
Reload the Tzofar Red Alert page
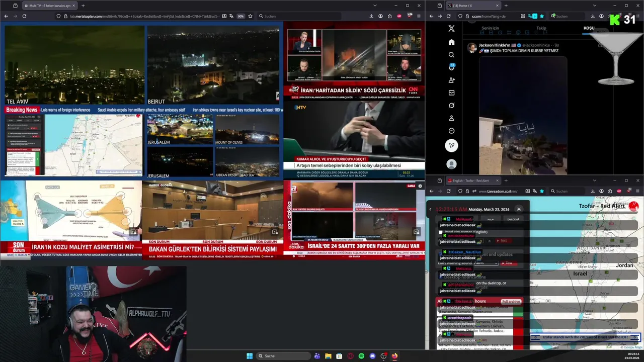pos(448,191)
